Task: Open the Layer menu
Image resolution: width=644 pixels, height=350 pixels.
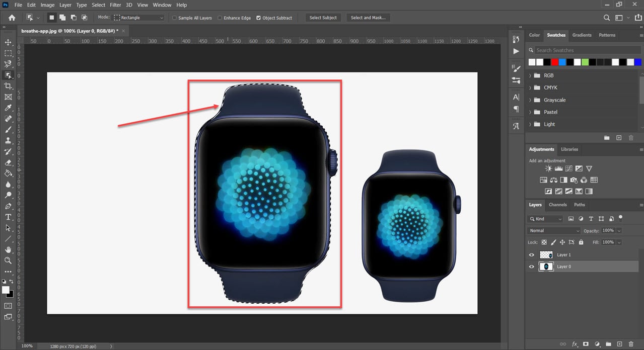Action: [x=65, y=5]
